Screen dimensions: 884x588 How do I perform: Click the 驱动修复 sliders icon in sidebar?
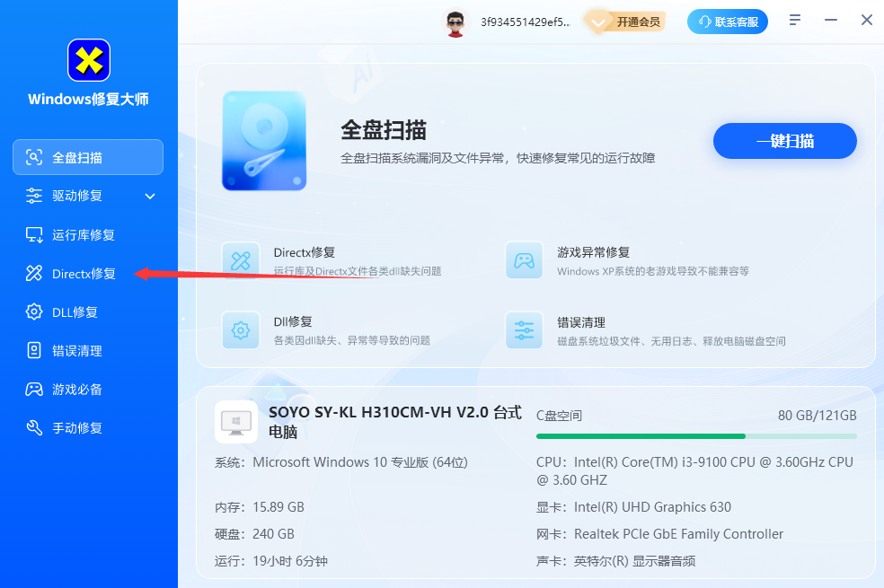click(34, 196)
